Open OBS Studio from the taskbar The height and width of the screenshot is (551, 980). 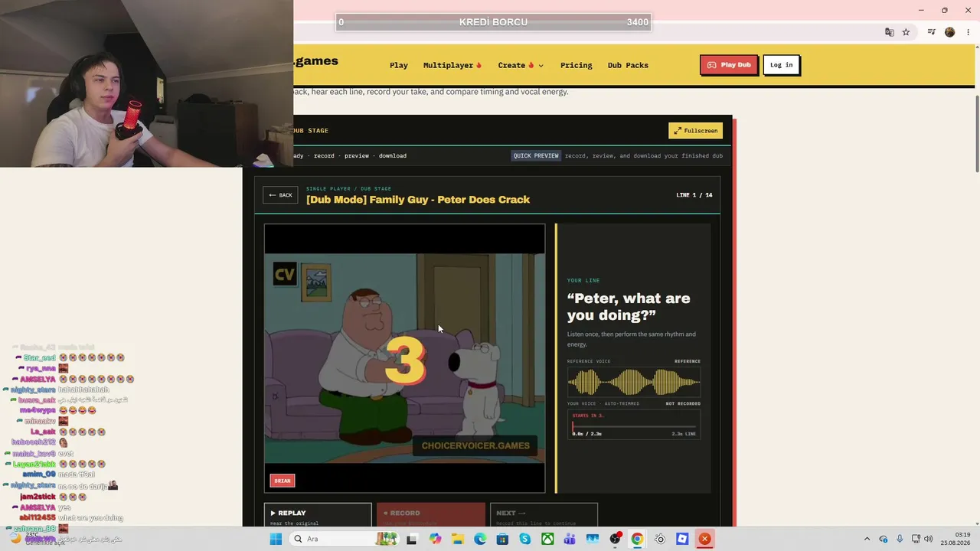[x=615, y=539]
